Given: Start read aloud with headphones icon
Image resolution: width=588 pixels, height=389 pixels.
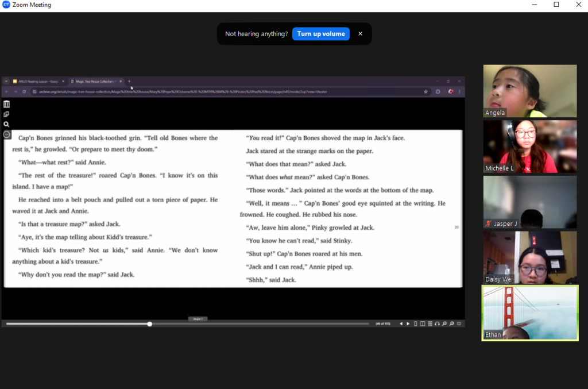Looking at the screenshot, I should tap(437, 323).
